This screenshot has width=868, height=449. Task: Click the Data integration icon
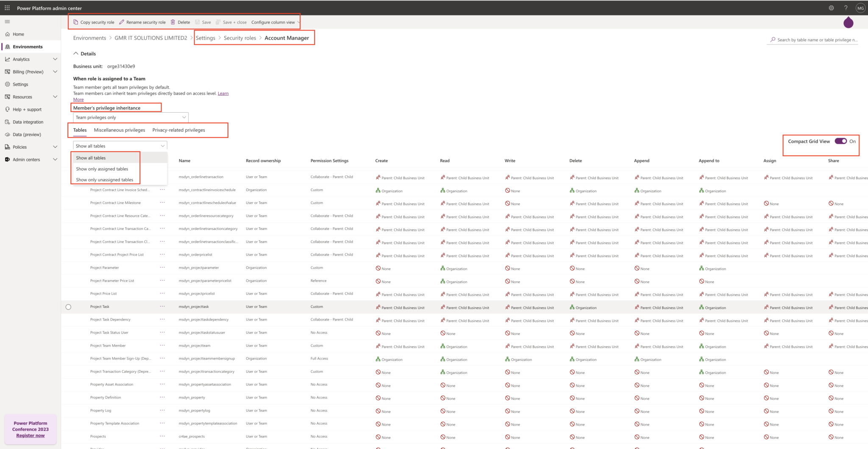(x=8, y=122)
